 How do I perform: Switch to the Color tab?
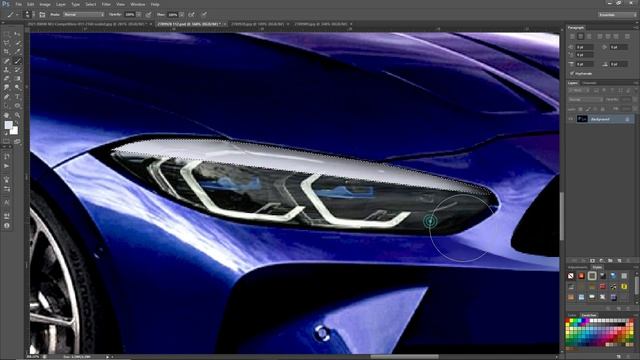point(572,315)
